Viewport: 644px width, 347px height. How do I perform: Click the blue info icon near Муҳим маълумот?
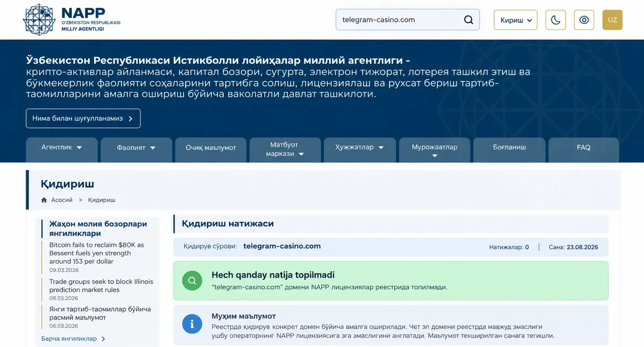click(x=192, y=324)
